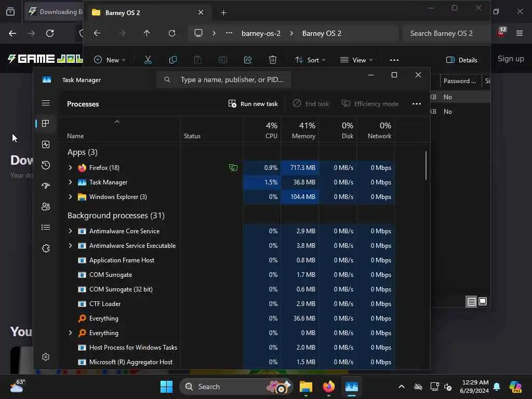
Task: Focus Search Barney OS 2 field
Action: (x=446, y=33)
